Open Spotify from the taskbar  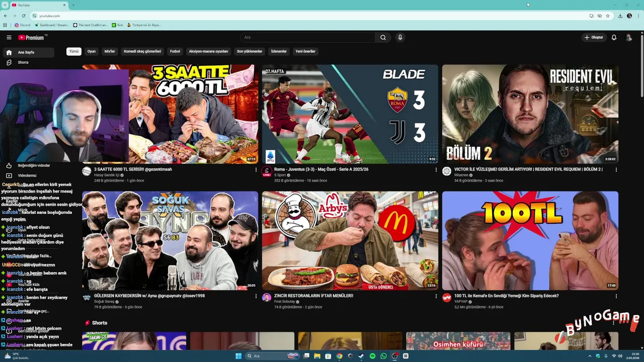372,356
